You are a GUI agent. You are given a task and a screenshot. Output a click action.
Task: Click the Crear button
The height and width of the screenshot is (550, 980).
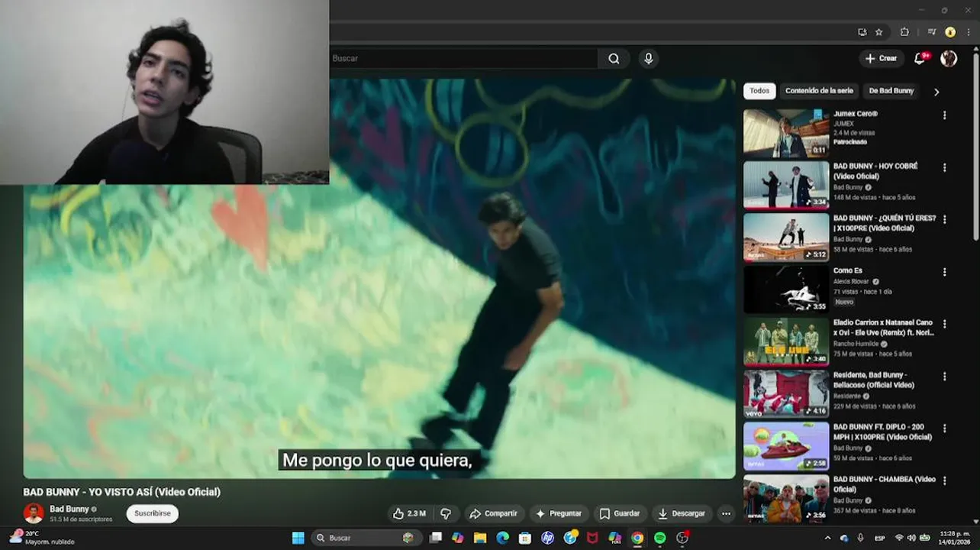882,59
